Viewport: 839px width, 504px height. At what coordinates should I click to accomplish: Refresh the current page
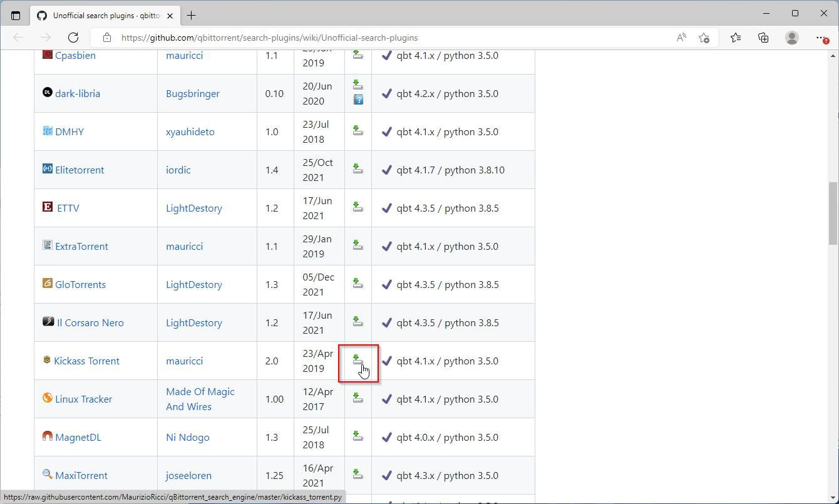click(x=73, y=38)
